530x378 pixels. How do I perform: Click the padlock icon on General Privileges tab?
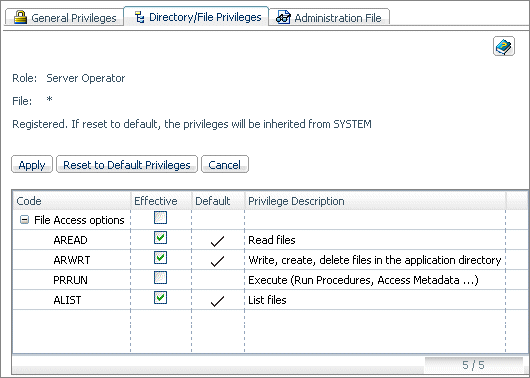pos(20,17)
